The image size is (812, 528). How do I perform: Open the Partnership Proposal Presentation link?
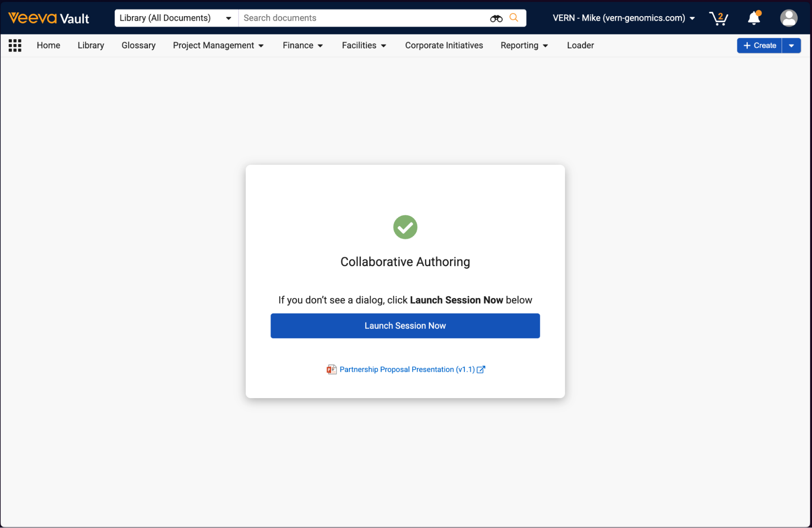click(x=407, y=369)
